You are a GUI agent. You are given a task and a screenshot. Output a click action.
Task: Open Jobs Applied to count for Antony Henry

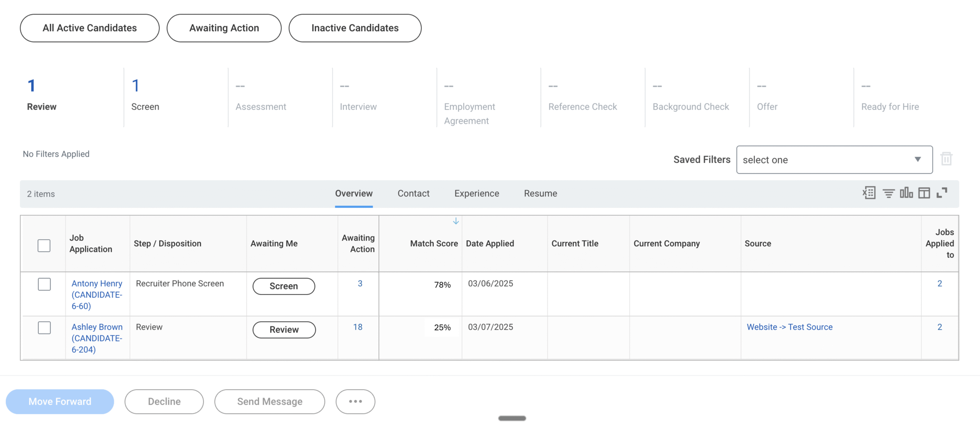pyautogui.click(x=939, y=283)
